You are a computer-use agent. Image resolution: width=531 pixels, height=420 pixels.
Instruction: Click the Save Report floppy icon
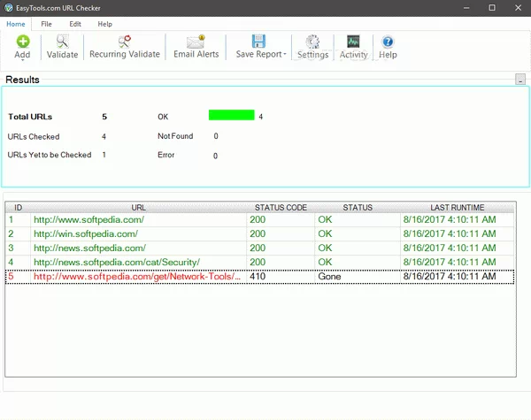258,42
